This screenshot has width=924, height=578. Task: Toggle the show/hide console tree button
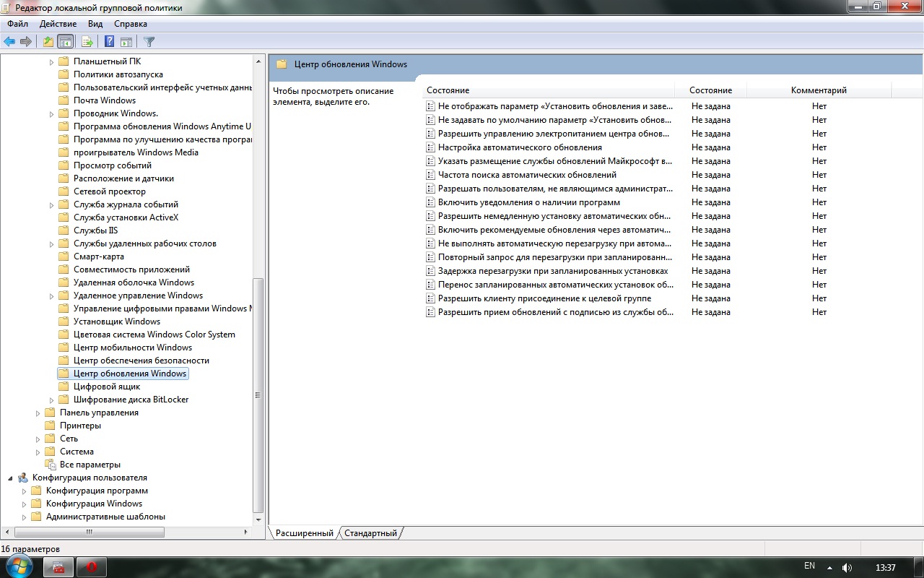coord(66,42)
